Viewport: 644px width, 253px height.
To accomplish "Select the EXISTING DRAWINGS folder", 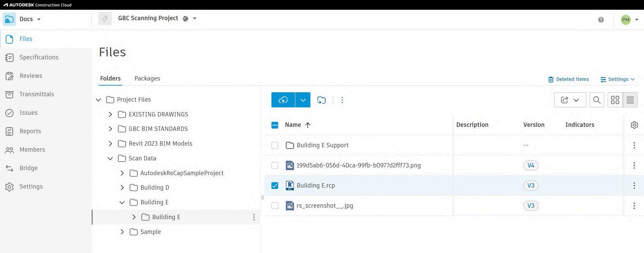I will click(x=158, y=114).
